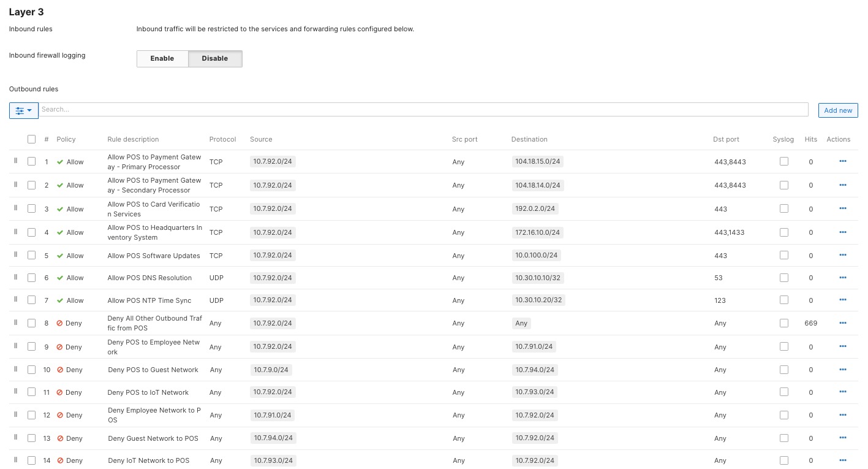Open the filter options icon above the rules table

[19, 110]
